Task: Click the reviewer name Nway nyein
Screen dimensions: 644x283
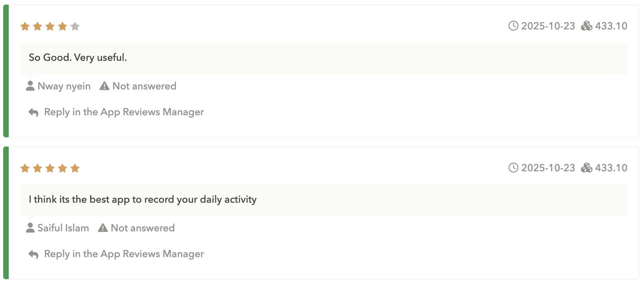Action: pos(64,86)
